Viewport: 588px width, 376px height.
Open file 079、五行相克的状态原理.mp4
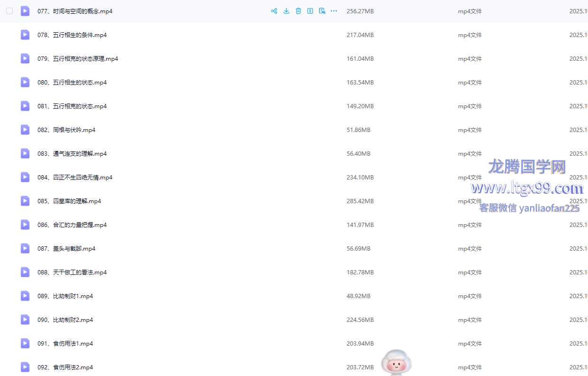[78, 59]
